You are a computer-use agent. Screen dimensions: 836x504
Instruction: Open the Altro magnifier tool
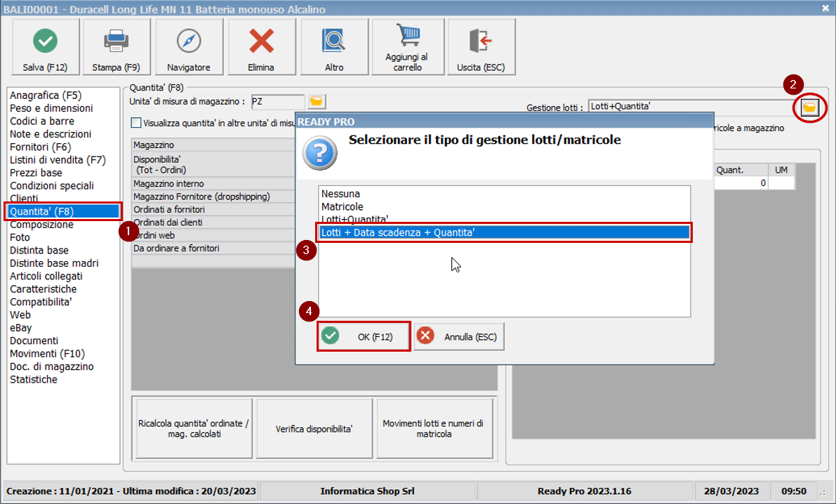pos(333,41)
